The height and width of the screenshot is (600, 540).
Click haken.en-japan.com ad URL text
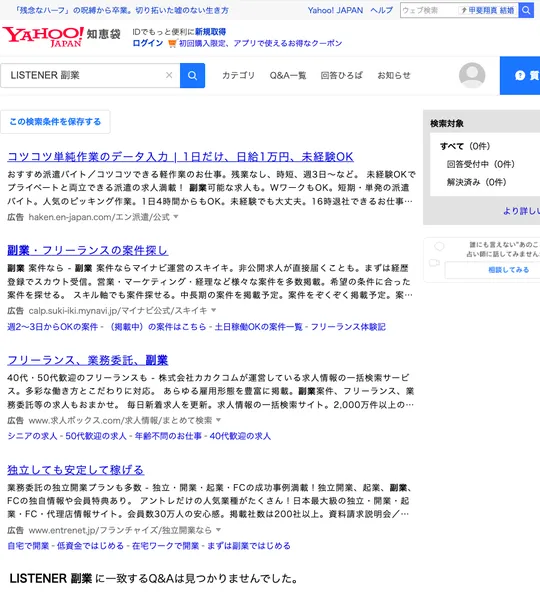pyautogui.click(x=99, y=217)
